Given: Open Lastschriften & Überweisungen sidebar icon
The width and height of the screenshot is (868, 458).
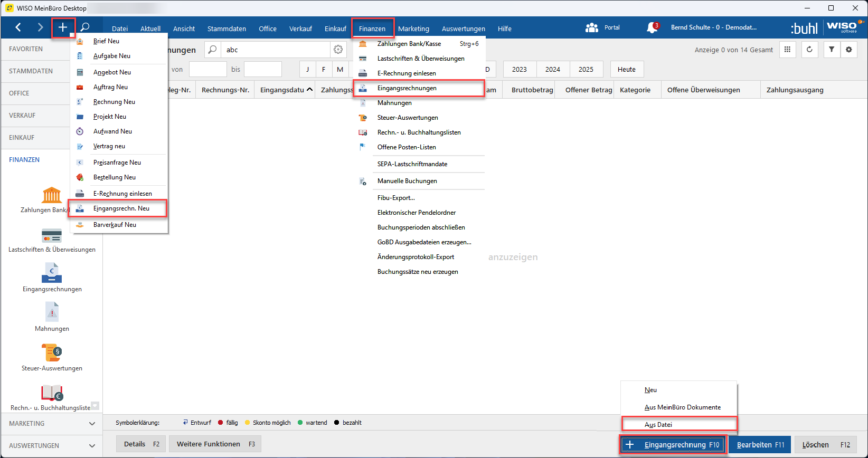Looking at the screenshot, I should coord(52,235).
